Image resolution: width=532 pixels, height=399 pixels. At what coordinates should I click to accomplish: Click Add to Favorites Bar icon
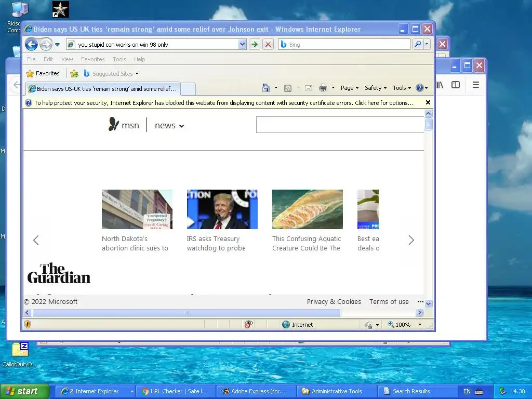pyautogui.click(x=74, y=73)
